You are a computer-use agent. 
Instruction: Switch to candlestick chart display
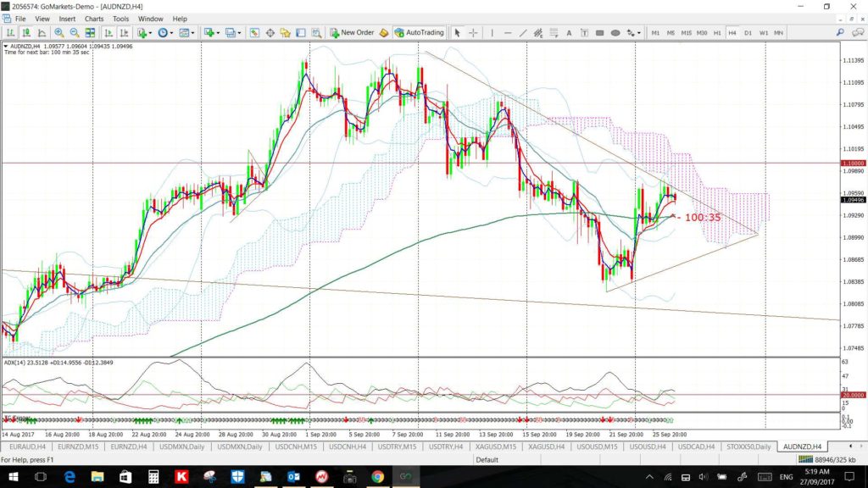point(26,33)
